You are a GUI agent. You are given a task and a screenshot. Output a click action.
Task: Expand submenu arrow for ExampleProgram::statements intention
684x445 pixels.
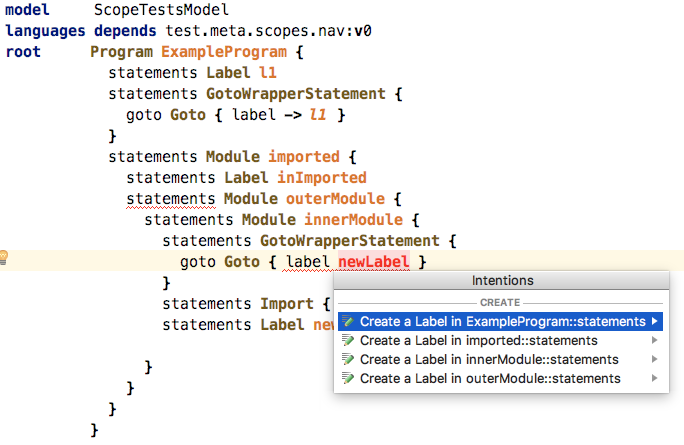[654, 322]
